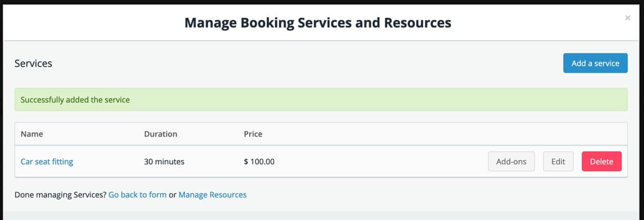Click the Name column header
Image resolution: width=644 pixels, height=220 pixels.
coord(32,134)
